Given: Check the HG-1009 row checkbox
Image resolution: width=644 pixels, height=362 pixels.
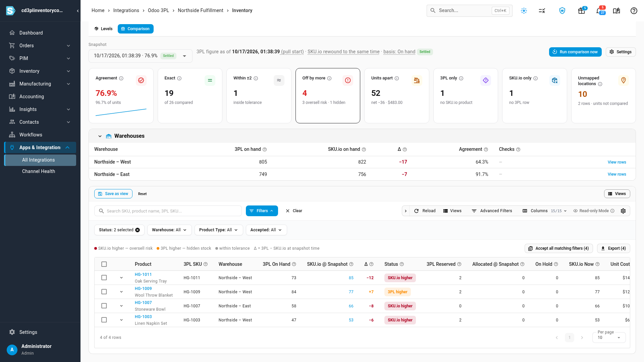Looking at the screenshot, I should 104,292.
